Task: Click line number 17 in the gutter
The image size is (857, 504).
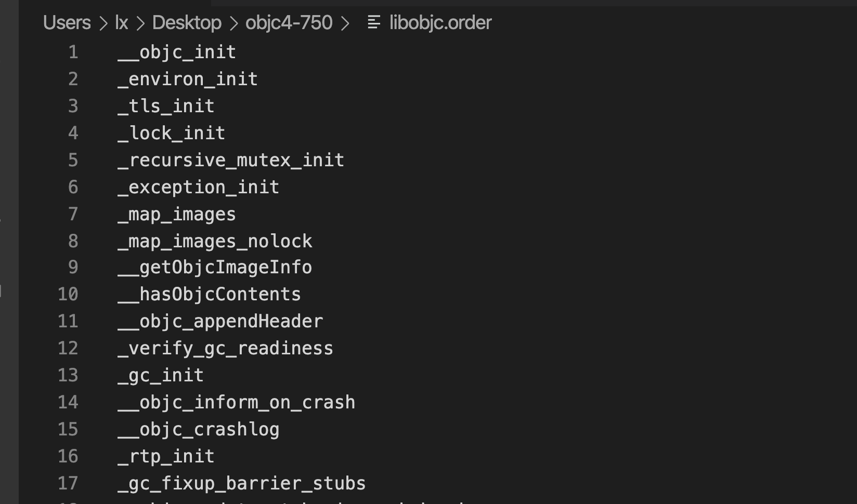Action: click(68, 483)
